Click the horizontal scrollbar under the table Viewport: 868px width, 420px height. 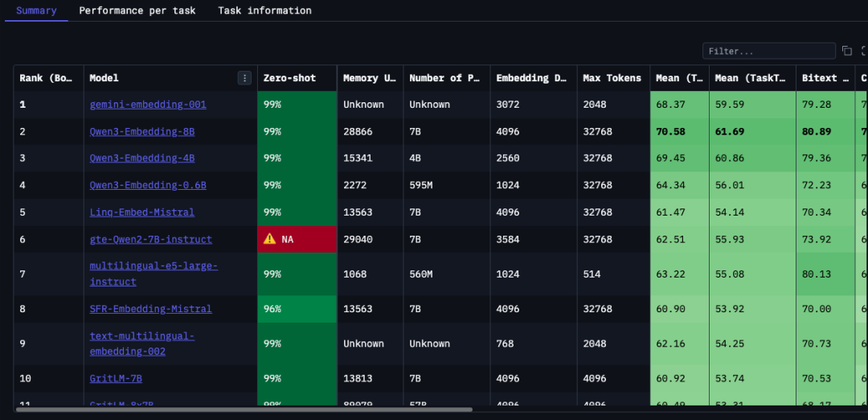pos(244,410)
